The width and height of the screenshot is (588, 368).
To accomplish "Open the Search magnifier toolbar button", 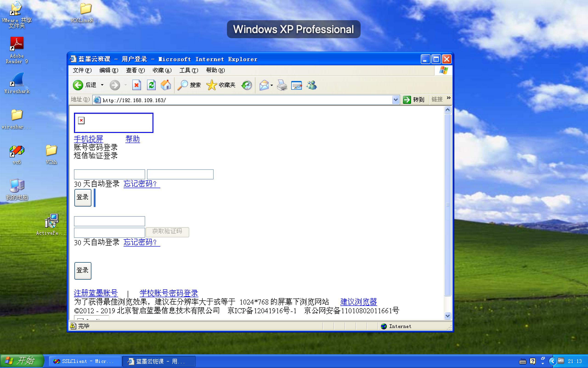I will (x=189, y=85).
